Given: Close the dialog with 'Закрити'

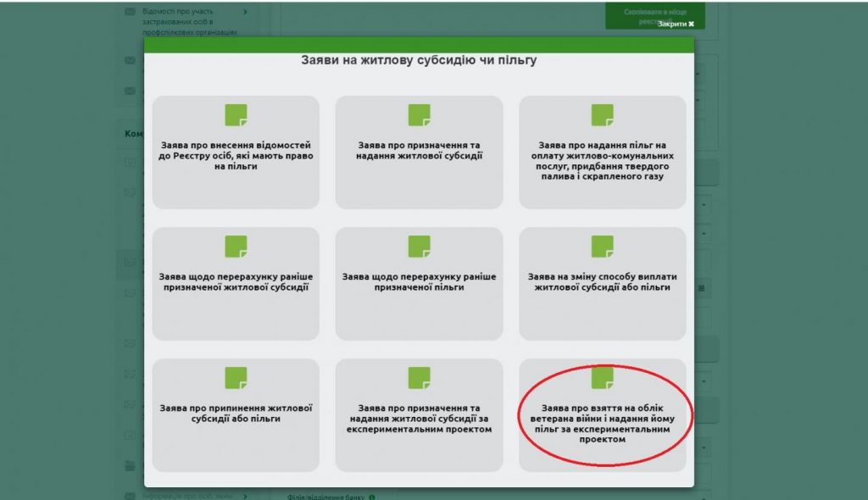Looking at the screenshot, I should 676,24.
